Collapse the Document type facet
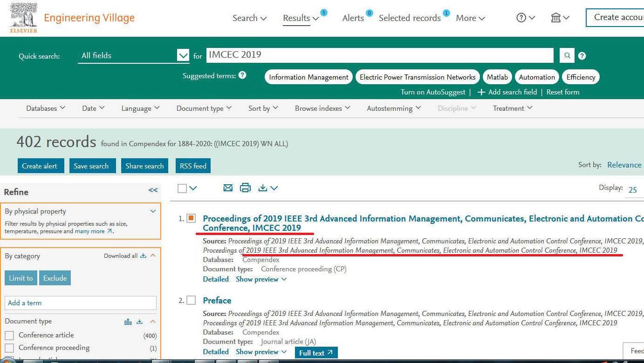 [153, 322]
